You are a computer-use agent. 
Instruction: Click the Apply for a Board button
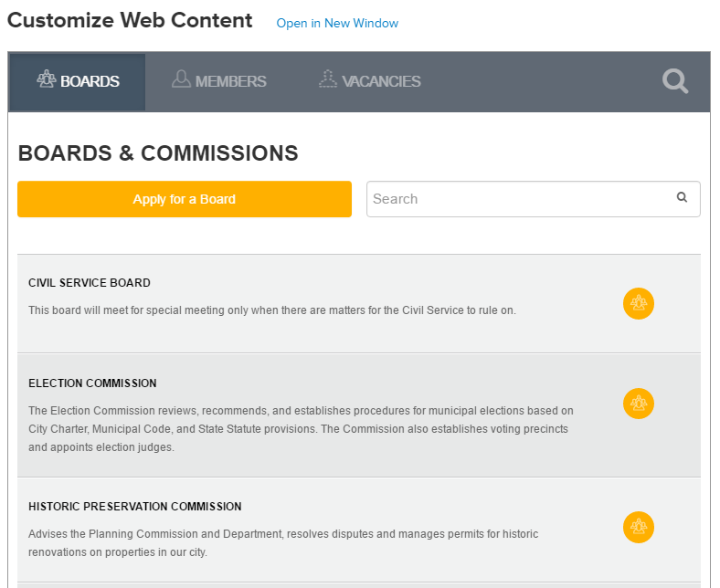185,199
